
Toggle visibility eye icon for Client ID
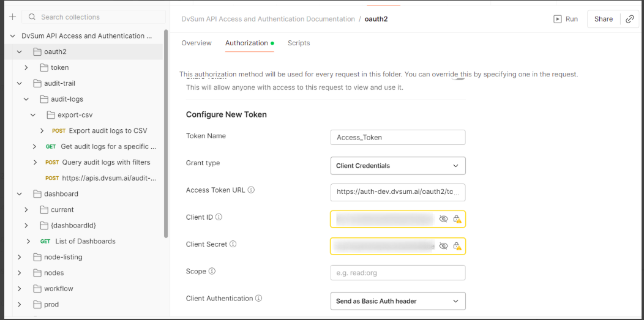coord(443,219)
